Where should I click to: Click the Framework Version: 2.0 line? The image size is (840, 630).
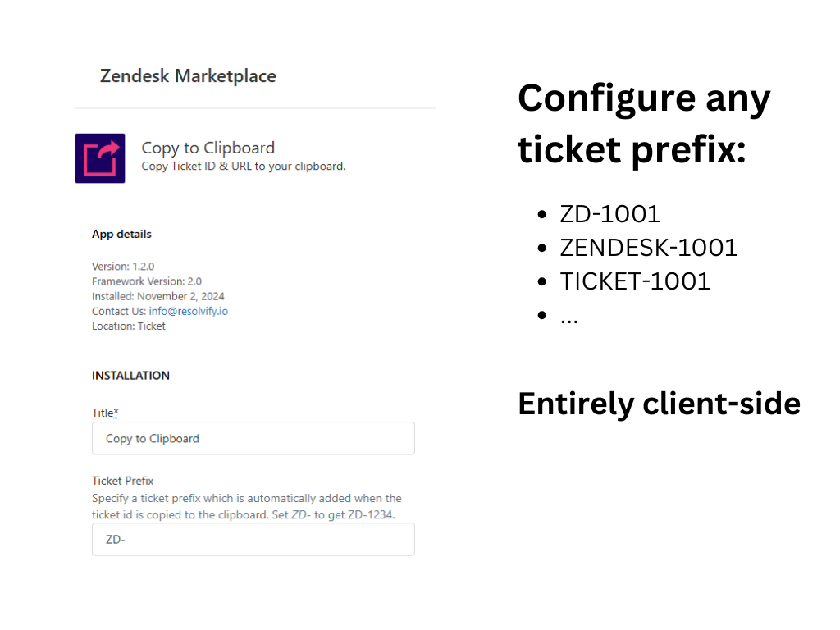click(146, 281)
